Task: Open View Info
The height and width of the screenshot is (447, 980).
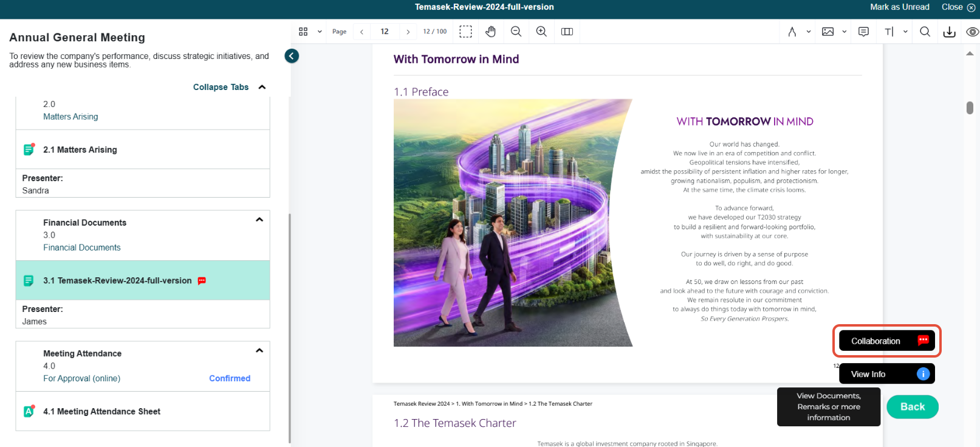Action: (887, 373)
